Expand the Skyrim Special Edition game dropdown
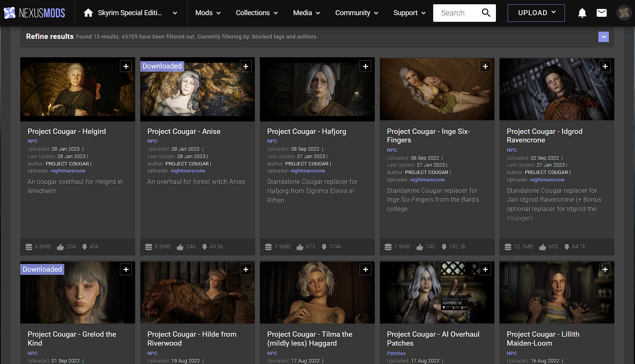Viewport: 635px width, 364px height. click(x=175, y=13)
